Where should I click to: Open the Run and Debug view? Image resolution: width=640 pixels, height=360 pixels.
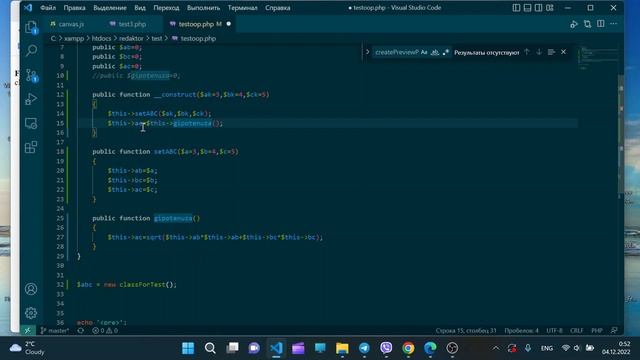click(x=31, y=99)
